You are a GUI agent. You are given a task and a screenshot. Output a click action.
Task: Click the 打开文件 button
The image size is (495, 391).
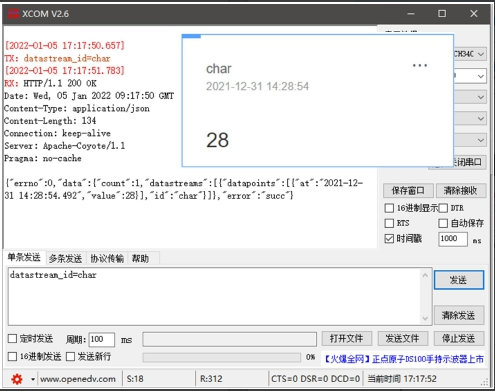[346, 339]
